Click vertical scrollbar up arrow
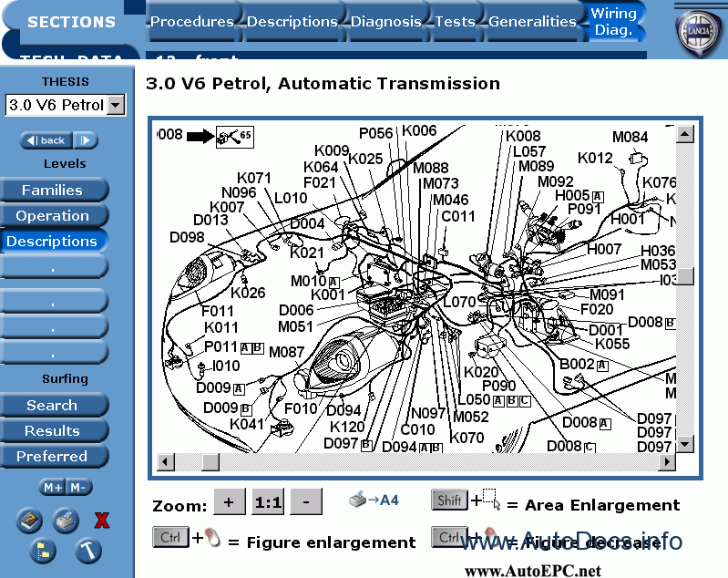 685,134
